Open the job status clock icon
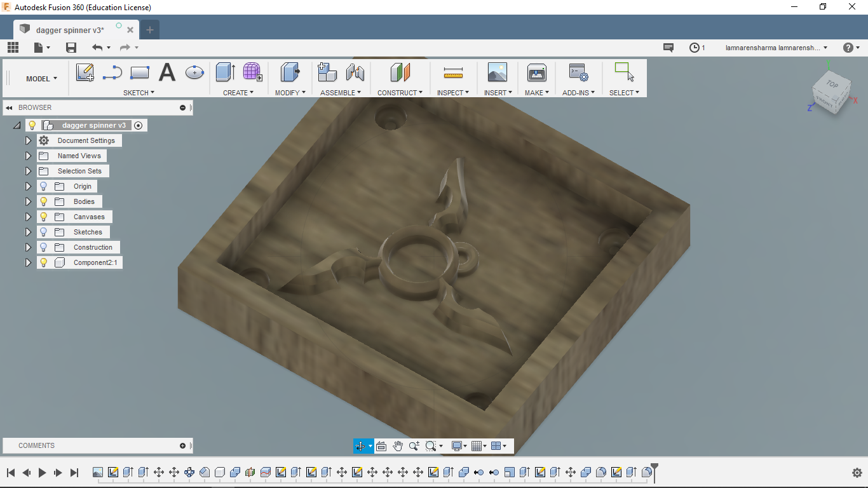Viewport: 868px width, 488px height. pyautogui.click(x=695, y=48)
